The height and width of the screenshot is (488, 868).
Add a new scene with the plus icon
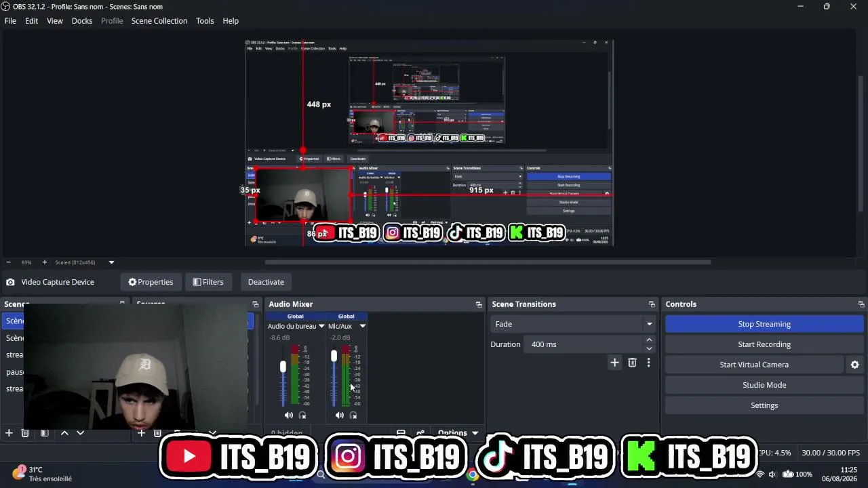pyautogui.click(x=9, y=432)
